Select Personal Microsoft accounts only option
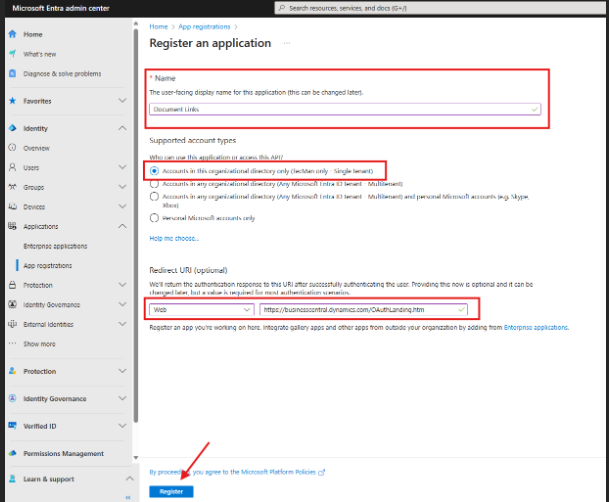Image resolution: width=609 pixels, height=502 pixels. point(153,217)
